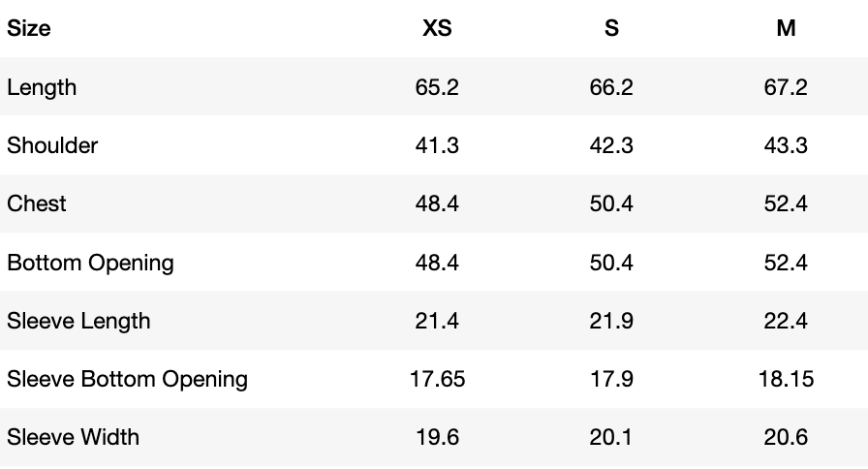Click the Length row label
Viewport: 868px width, 469px height.
[x=42, y=87]
